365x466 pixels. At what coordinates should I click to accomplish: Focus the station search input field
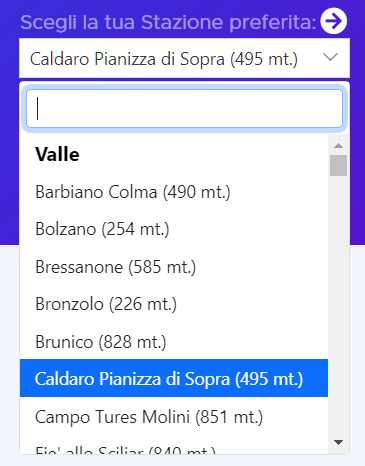point(184,108)
